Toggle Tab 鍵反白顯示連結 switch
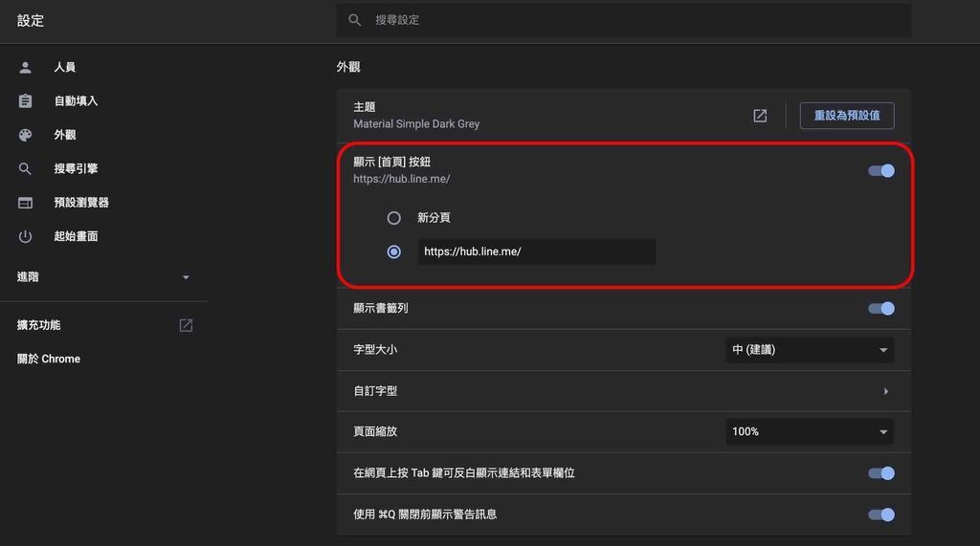The image size is (980, 546). pyautogui.click(x=881, y=473)
